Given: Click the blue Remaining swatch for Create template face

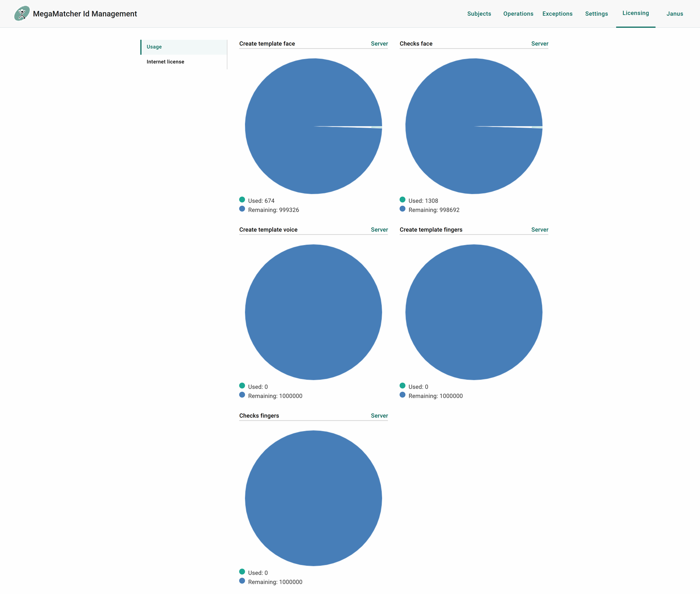Looking at the screenshot, I should [x=242, y=209].
